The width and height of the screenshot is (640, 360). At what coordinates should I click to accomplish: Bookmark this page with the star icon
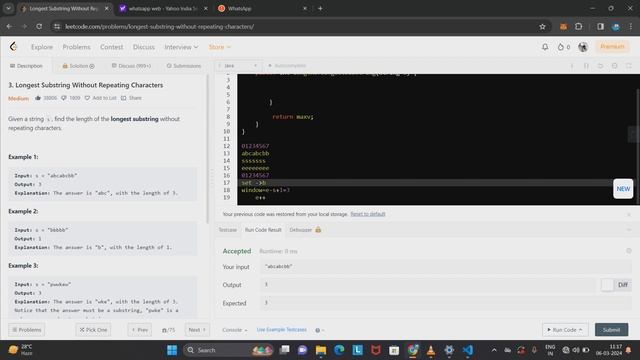tap(542, 27)
